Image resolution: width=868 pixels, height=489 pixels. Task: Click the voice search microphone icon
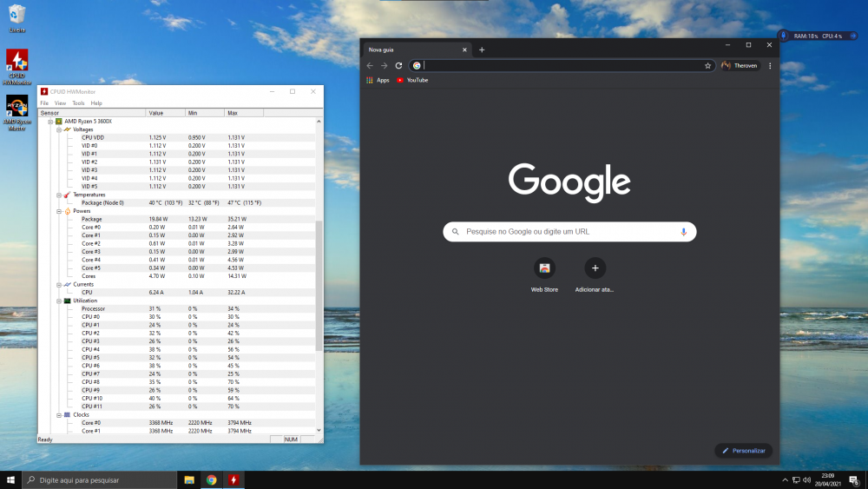pyautogui.click(x=683, y=232)
